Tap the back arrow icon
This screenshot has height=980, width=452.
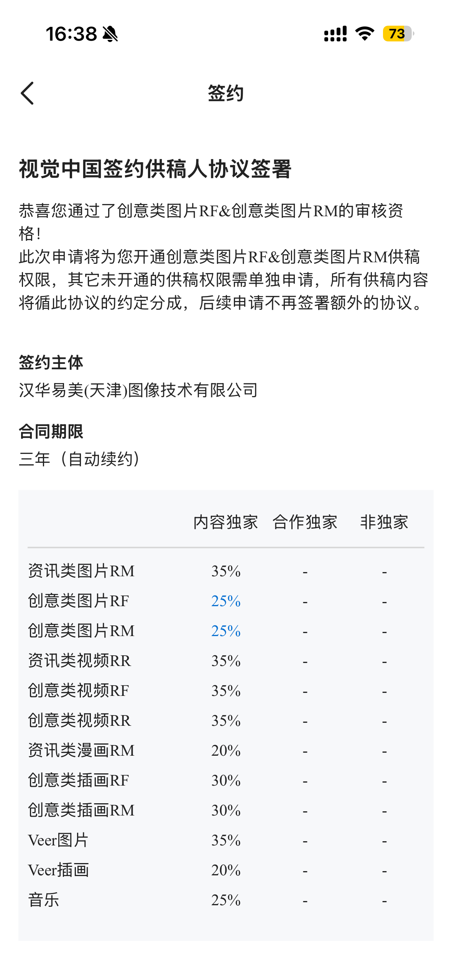[27, 93]
